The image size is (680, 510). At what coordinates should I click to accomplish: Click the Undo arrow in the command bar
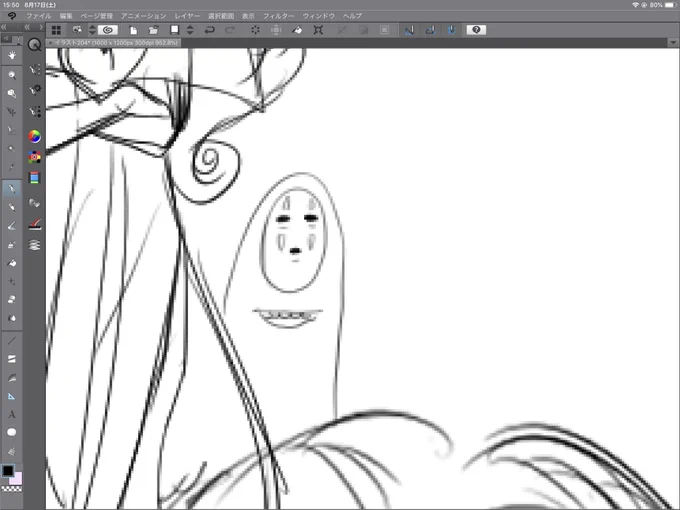click(x=210, y=30)
